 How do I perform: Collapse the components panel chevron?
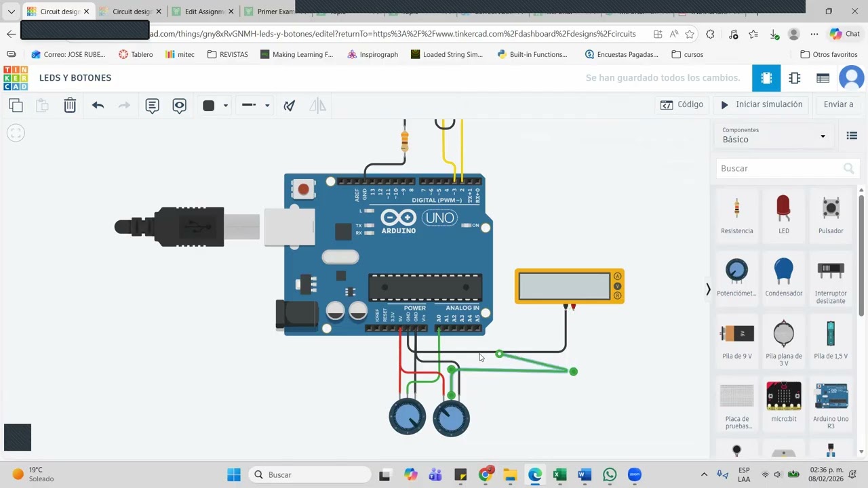tap(708, 289)
